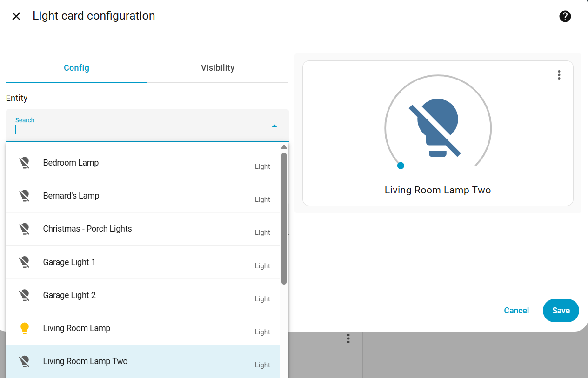The image size is (588, 378).
Task: Click the three-dot menu on the dashboard card below
Action: (x=348, y=338)
